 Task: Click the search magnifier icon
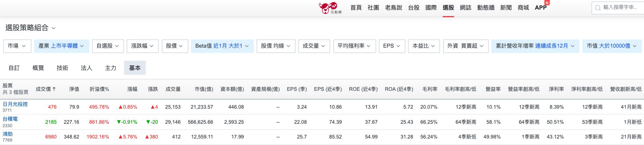point(598,8)
